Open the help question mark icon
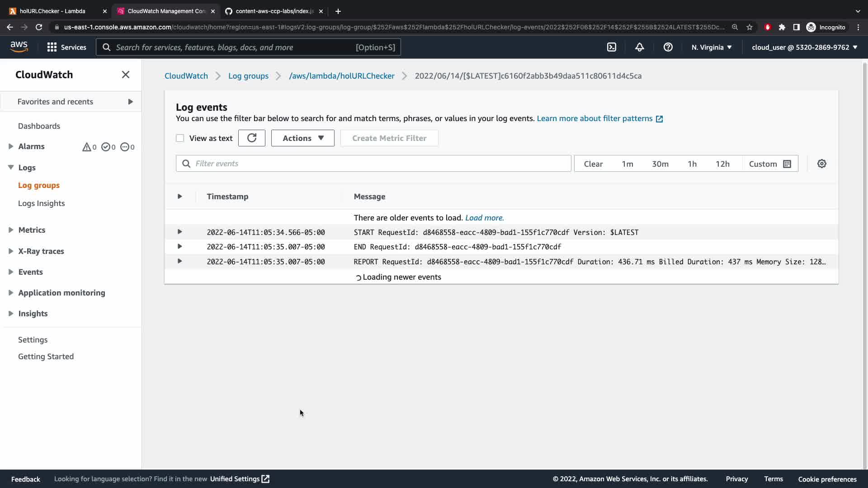Image resolution: width=868 pixels, height=488 pixels. tap(668, 47)
